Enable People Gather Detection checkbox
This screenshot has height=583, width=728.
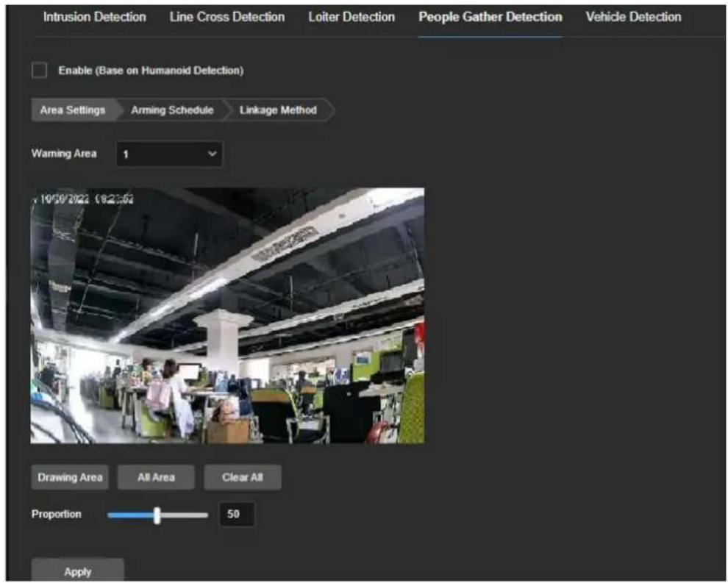pos(40,71)
